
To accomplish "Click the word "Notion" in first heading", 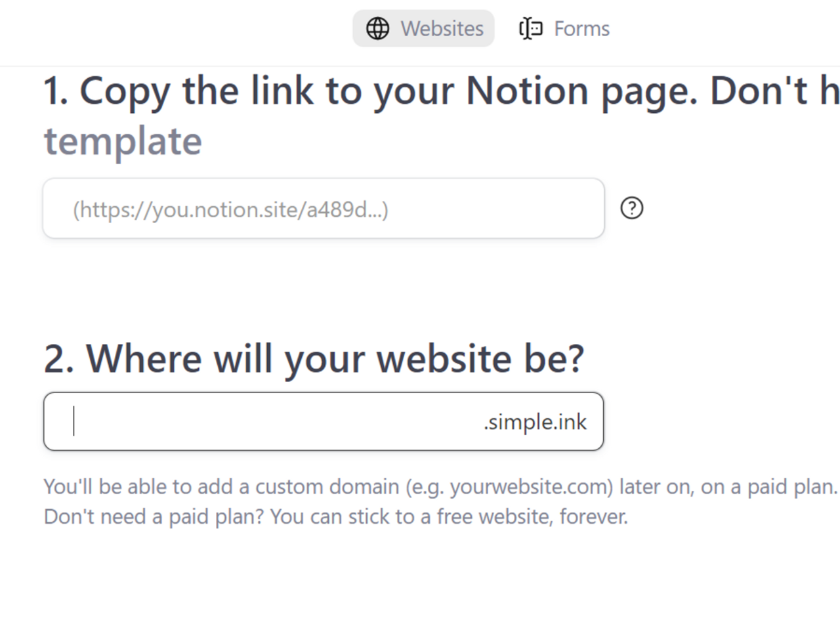I will coord(527,91).
